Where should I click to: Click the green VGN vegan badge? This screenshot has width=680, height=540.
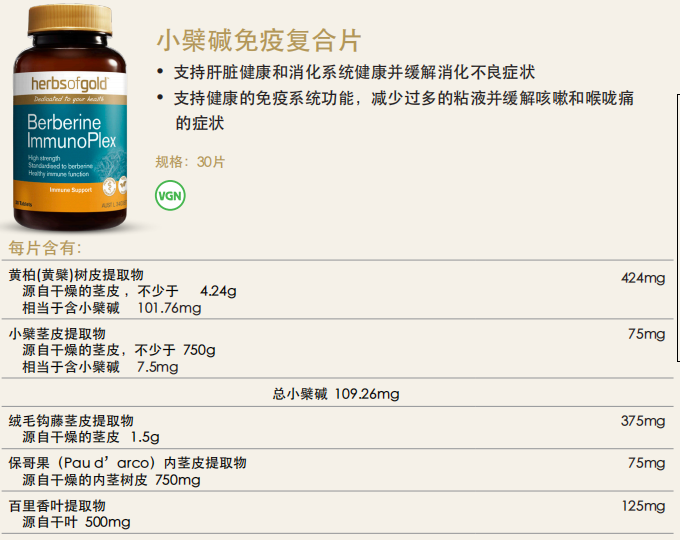[x=170, y=196]
